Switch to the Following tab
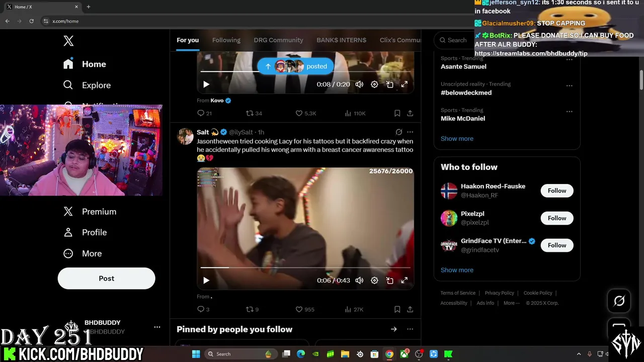644x362 pixels. [x=226, y=40]
